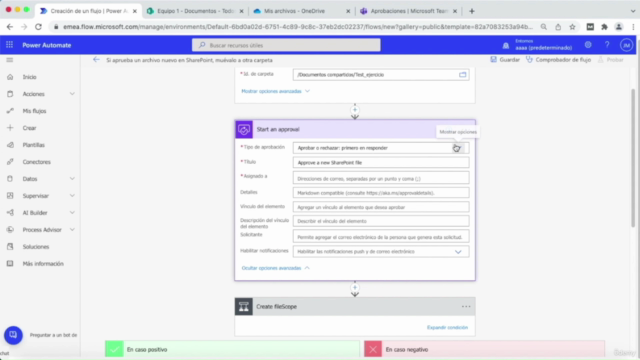
Task: Collapse the left navigation hamburger menu
Action: click(x=10, y=60)
